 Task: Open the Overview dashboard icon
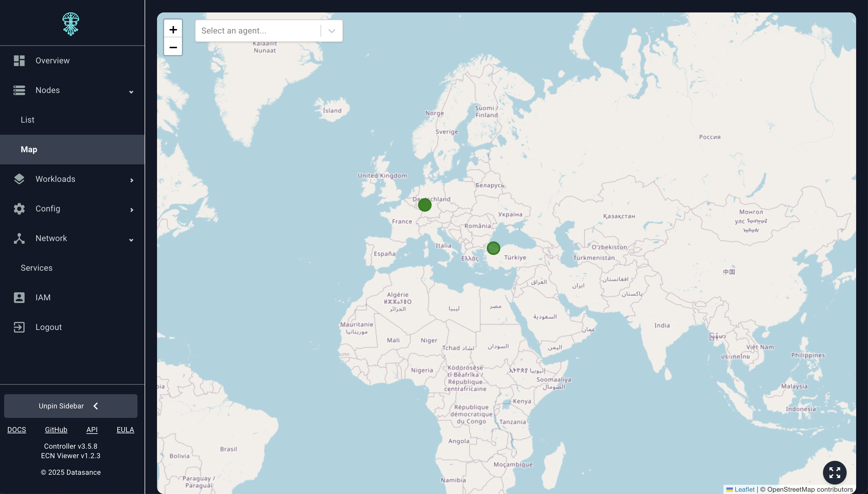(19, 60)
